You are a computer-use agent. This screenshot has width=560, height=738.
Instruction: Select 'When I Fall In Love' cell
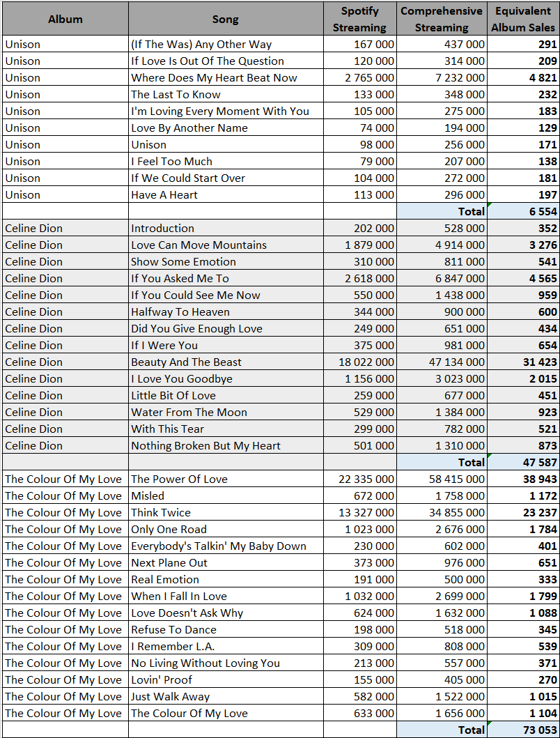tap(226, 596)
